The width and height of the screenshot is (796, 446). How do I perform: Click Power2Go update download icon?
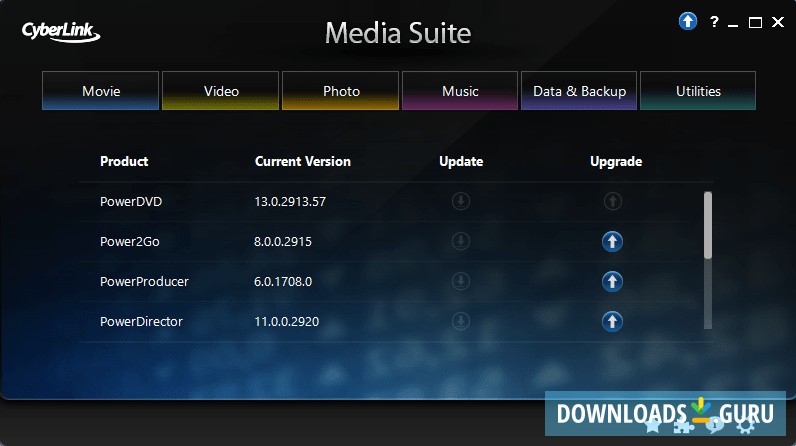[461, 242]
